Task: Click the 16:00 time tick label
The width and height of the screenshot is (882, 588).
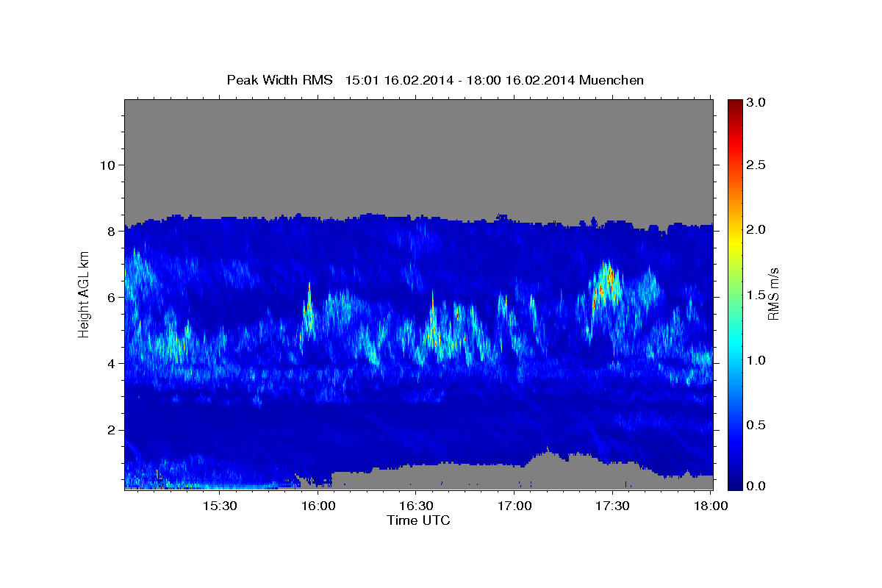Action: click(318, 506)
